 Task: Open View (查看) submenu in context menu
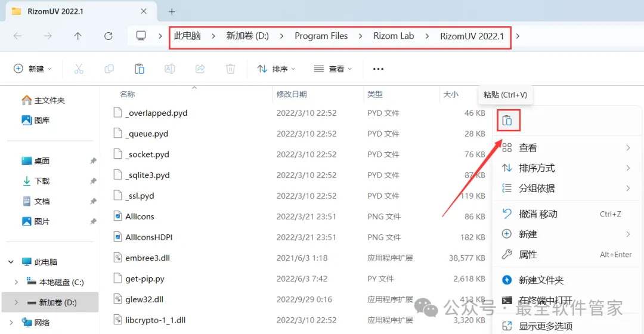point(567,148)
